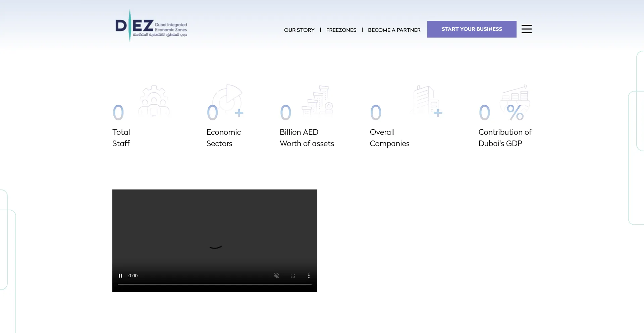Click the Total Staff counter number
The width and height of the screenshot is (644, 333).
click(118, 113)
